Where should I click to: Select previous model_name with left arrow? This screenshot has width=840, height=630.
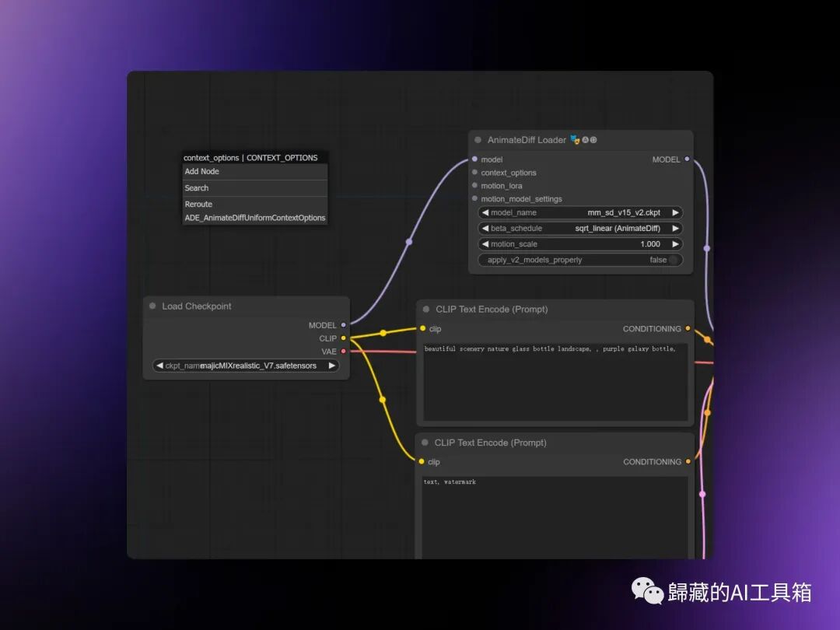tap(485, 212)
